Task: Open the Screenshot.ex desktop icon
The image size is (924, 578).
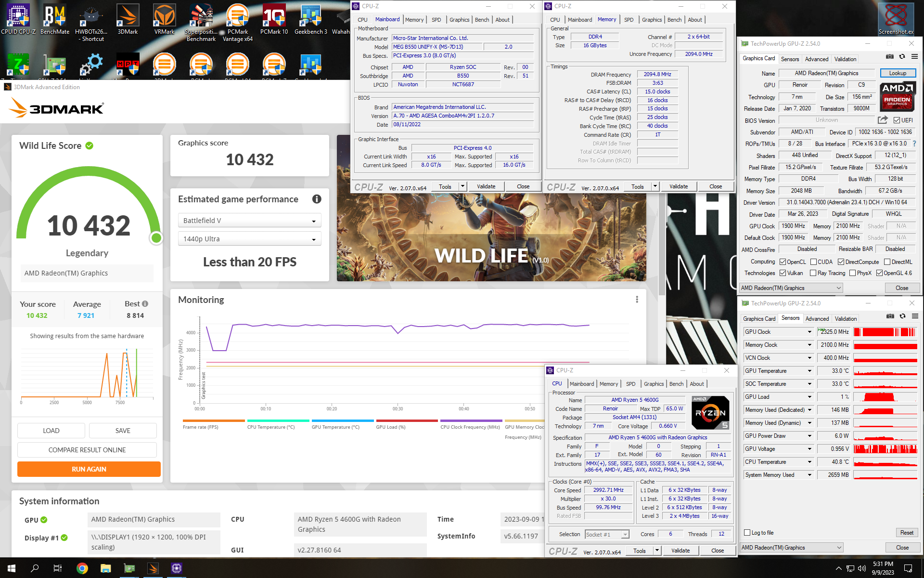Action: pos(896,19)
